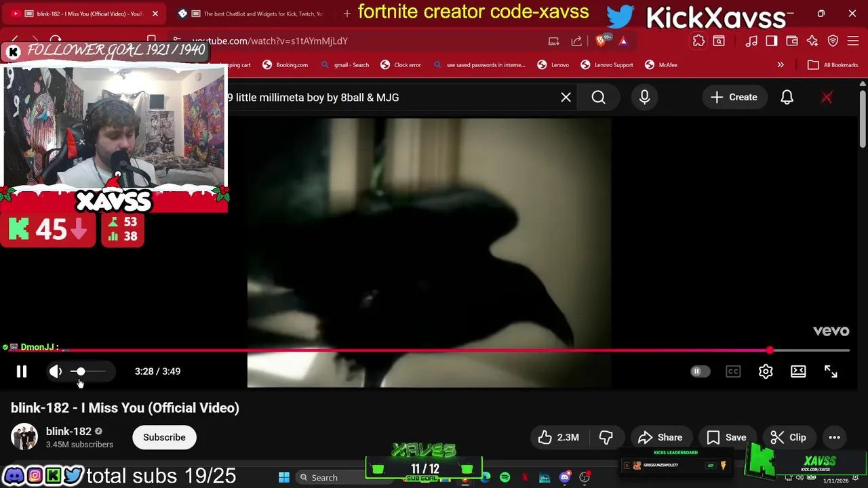The height and width of the screenshot is (488, 868).
Task: Open the Clock error bookmark
Action: tap(401, 65)
